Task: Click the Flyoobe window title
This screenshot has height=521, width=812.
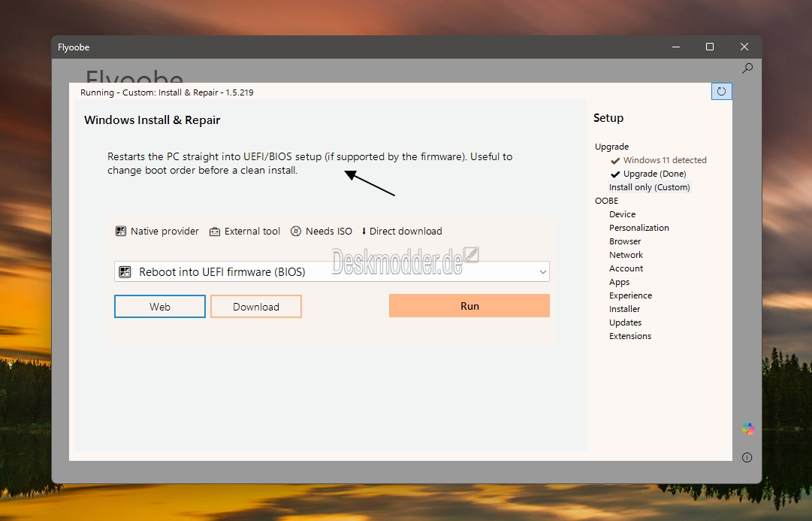Action: (74, 47)
